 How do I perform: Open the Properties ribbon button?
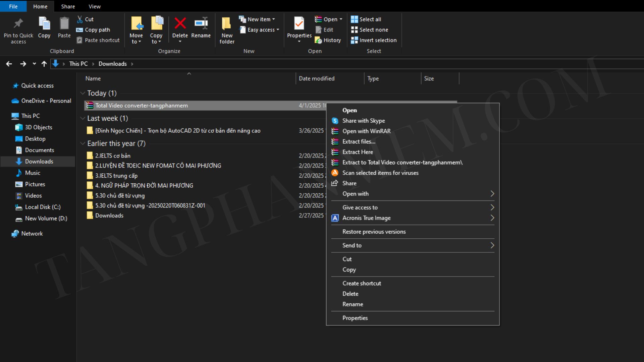click(x=299, y=24)
